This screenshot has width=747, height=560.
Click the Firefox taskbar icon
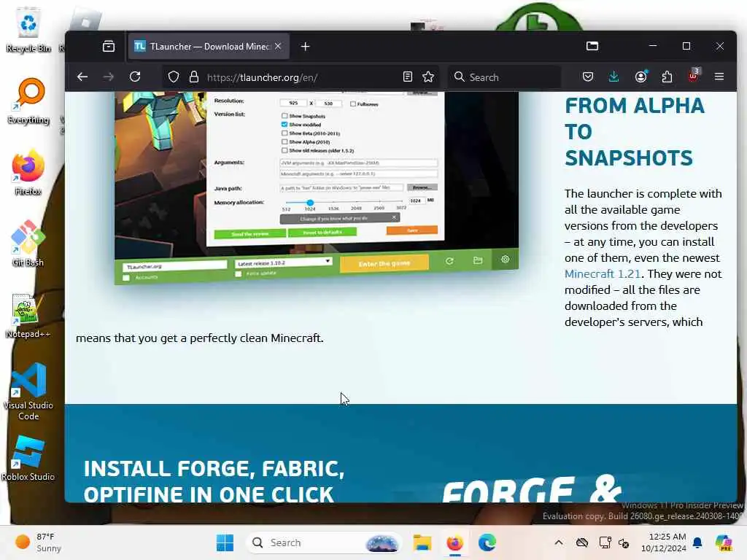coord(455,542)
